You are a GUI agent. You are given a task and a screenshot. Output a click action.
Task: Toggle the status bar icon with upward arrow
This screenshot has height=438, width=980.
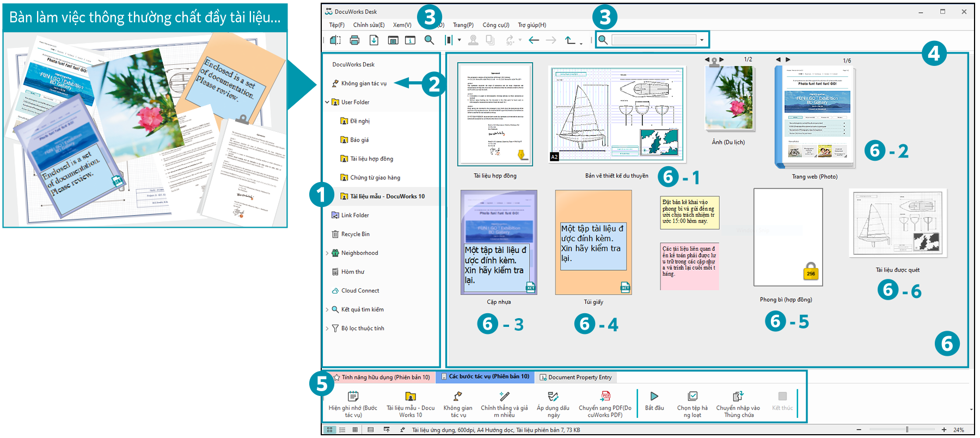pos(387,430)
